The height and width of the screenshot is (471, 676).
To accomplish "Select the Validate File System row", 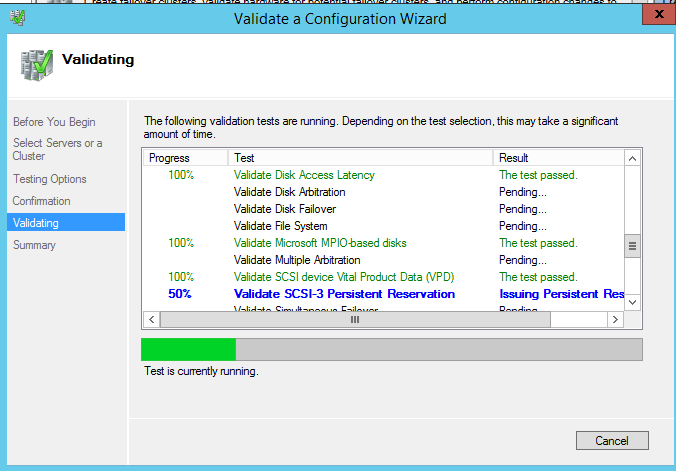I will (384, 226).
